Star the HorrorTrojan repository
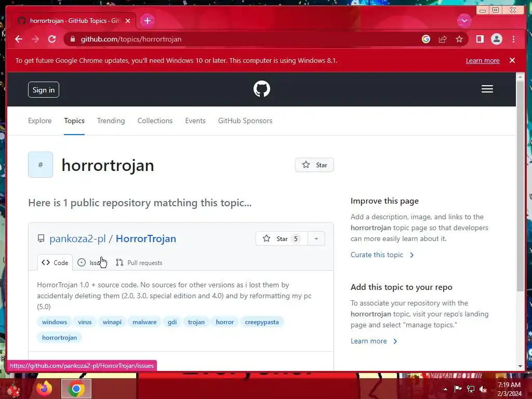 [281, 238]
